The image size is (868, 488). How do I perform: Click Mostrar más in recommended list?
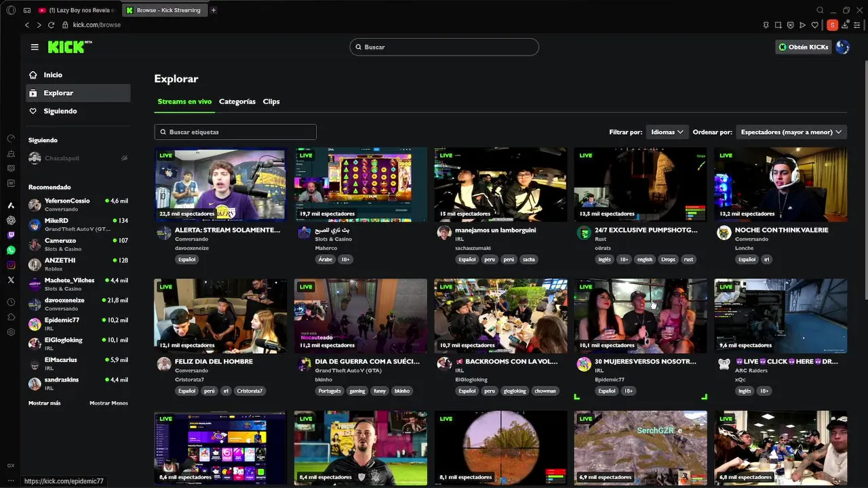click(x=44, y=403)
